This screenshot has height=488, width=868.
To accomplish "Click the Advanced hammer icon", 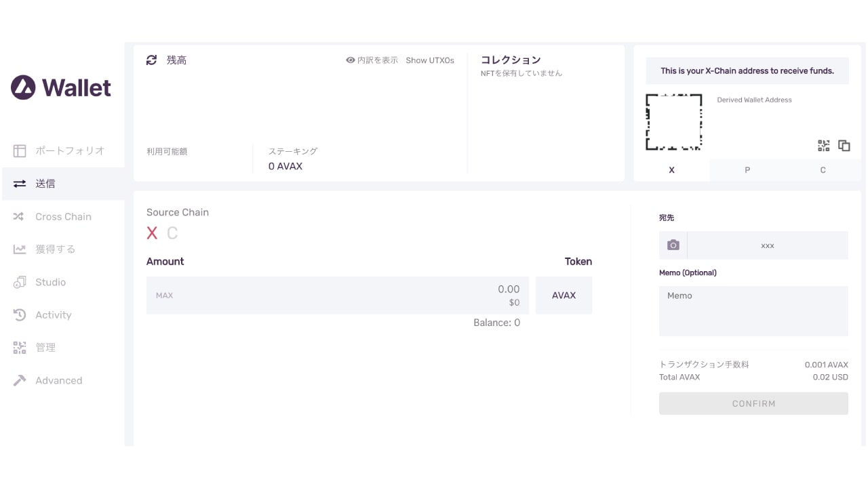I will click(x=20, y=381).
